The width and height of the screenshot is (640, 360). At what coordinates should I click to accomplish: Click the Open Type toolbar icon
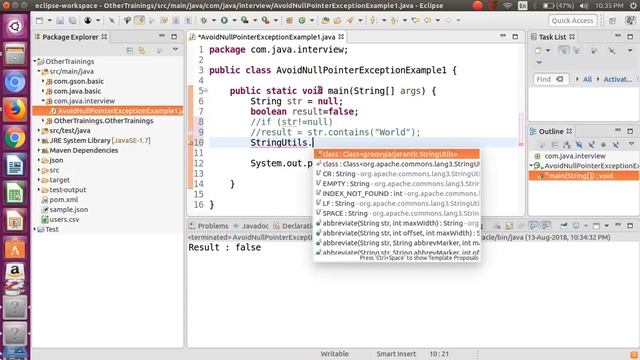[325, 20]
